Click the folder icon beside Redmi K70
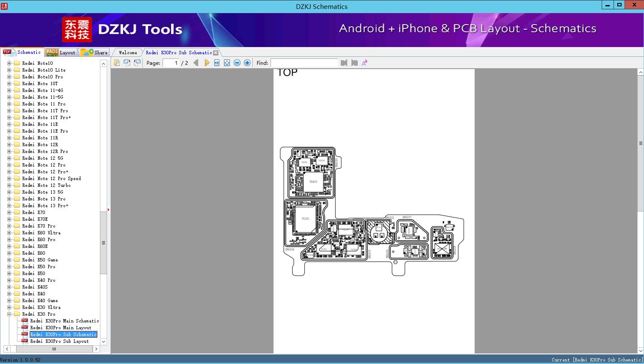 [17, 212]
